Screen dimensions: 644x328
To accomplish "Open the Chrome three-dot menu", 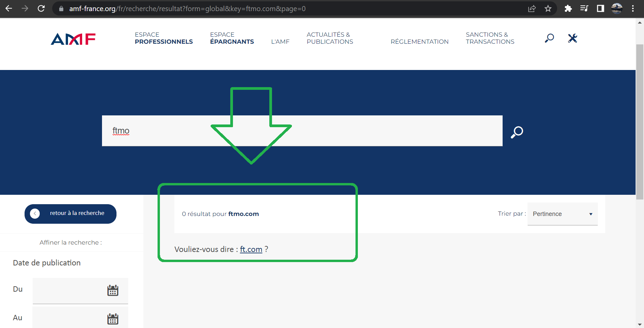I will [x=633, y=8].
